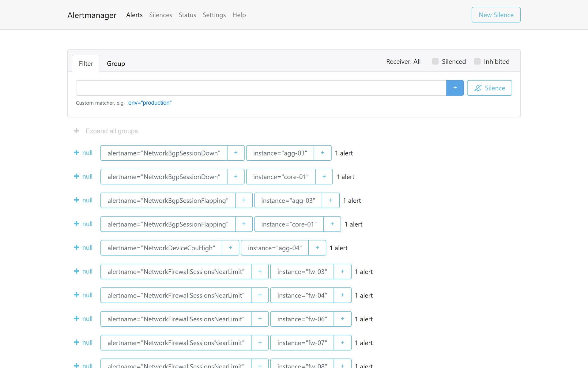588x368 pixels.
Task: Click plus icon beside alertname in fw-06 row
Action: (x=260, y=319)
